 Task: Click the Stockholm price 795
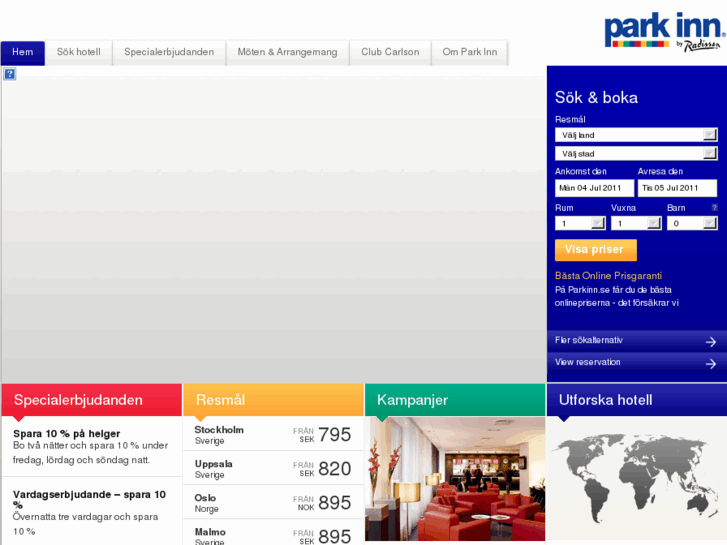[x=334, y=435]
